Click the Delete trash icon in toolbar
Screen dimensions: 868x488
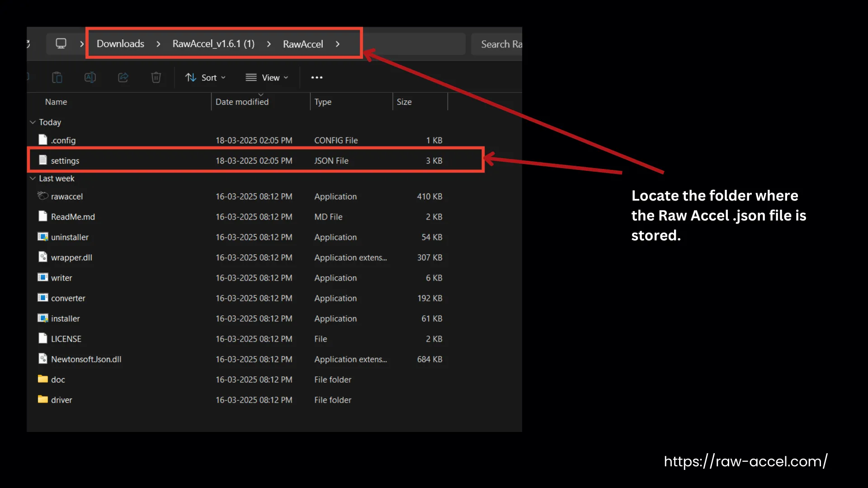(x=156, y=78)
